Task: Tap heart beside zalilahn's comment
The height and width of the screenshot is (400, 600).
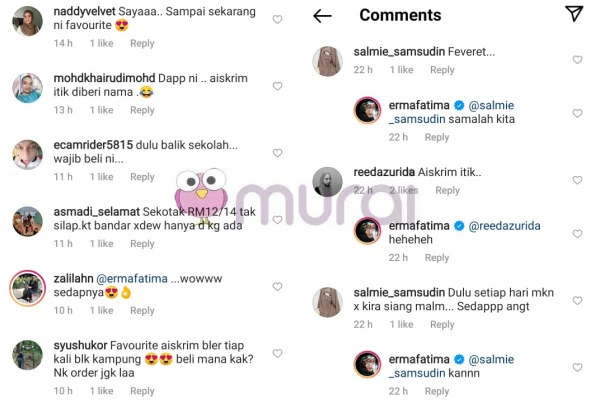Action: click(277, 286)
